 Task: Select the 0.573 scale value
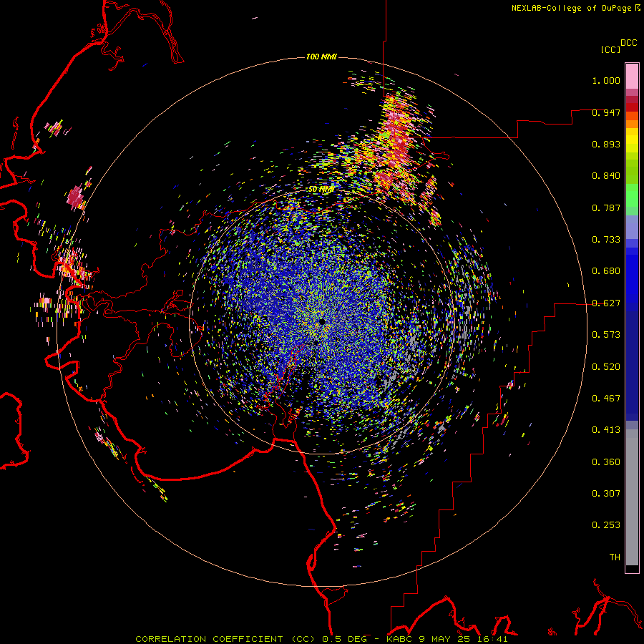pyautogui.click(x=606, y=335)
